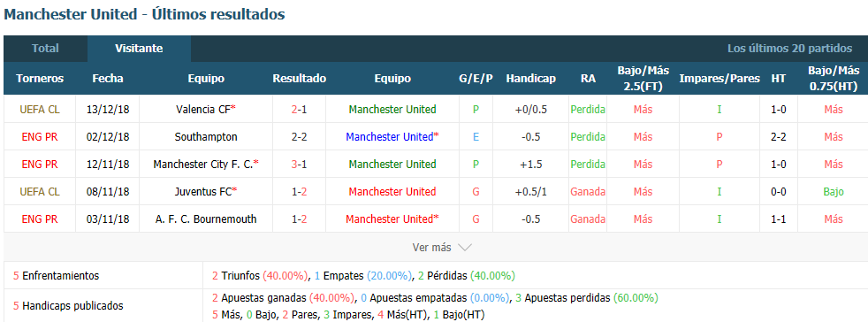This screenshot has height=322, width=868.
Task: Click UEFA CL tournament on 13/12/18 row
Action: pyautogui.click(x=39, y=109)
